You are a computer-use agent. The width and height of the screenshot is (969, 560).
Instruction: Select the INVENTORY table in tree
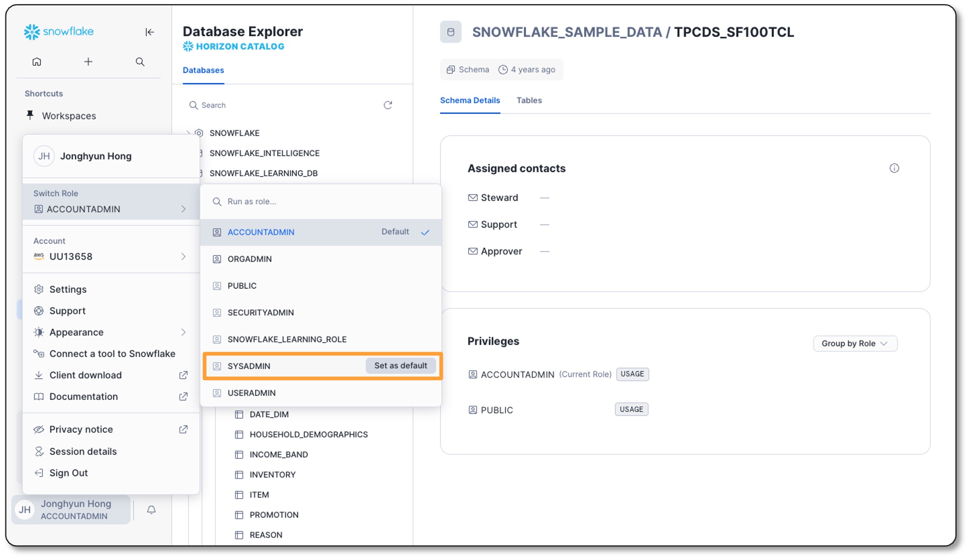(x=272, y=474)
